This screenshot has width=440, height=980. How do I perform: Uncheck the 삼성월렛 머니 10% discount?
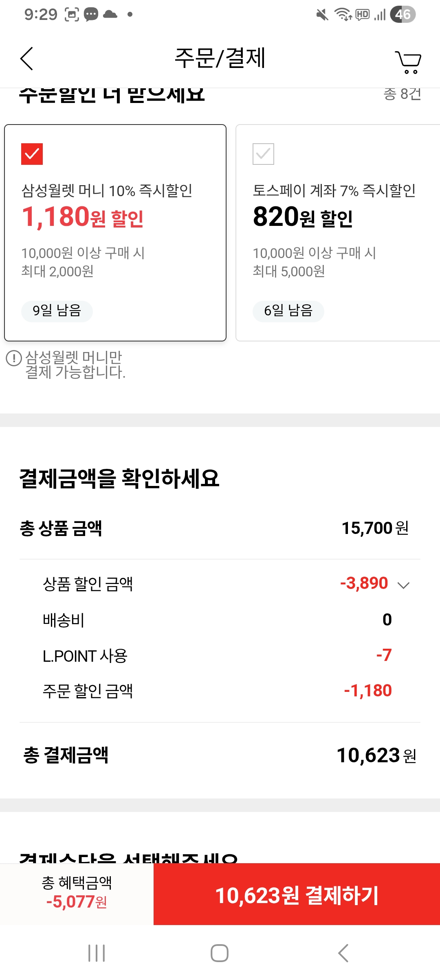pos(31,154)
